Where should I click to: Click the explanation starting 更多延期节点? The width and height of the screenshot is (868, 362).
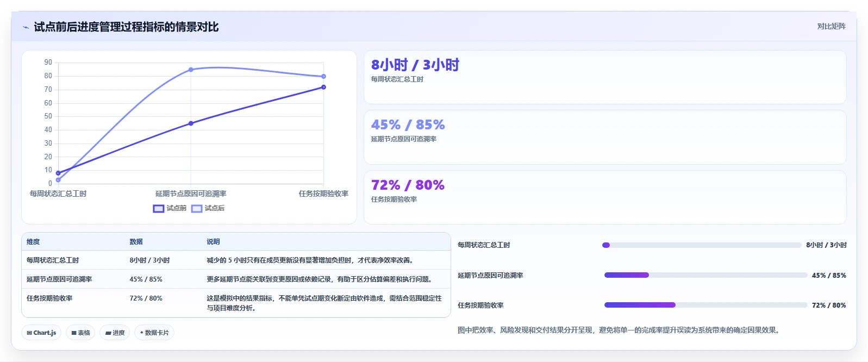tap(321, 279)
